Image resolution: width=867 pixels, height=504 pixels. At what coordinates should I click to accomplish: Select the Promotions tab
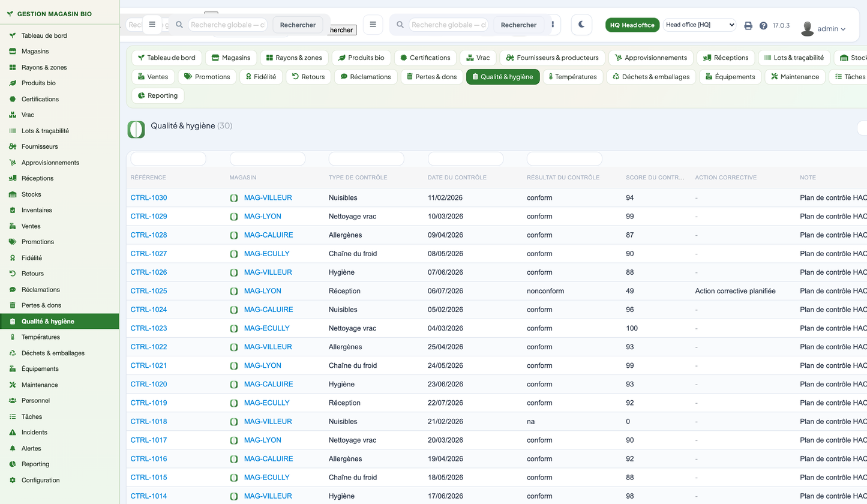tap(207, 77)
